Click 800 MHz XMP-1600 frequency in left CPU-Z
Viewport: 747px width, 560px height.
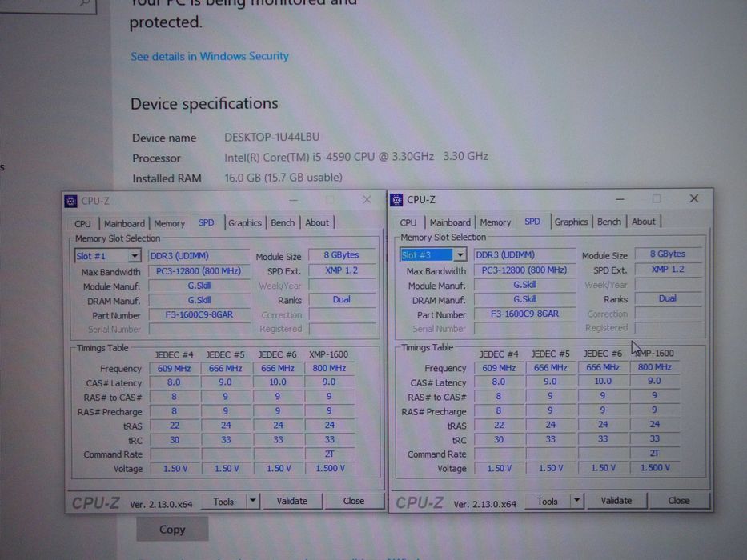[329, 368]
